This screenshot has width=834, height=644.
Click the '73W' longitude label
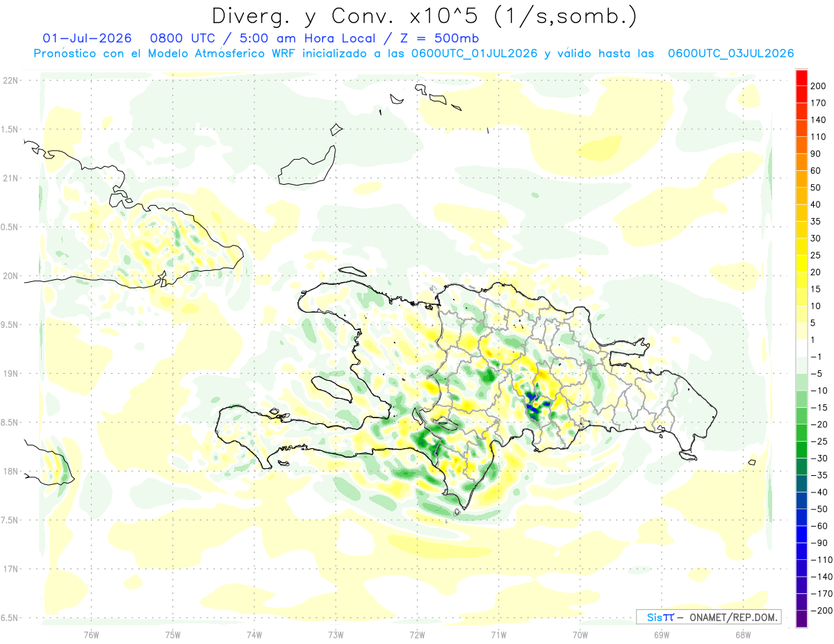[336, 634]
